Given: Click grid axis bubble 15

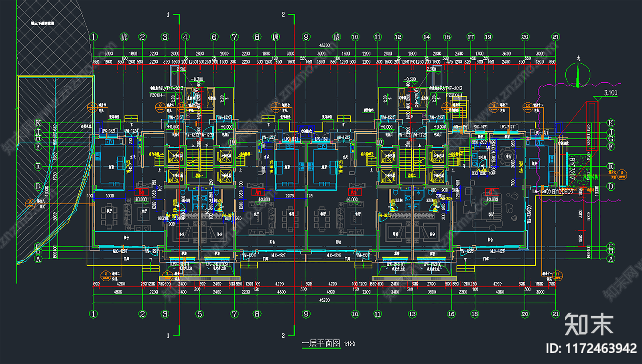Looking at the screenshot, I should coord(447,37).
